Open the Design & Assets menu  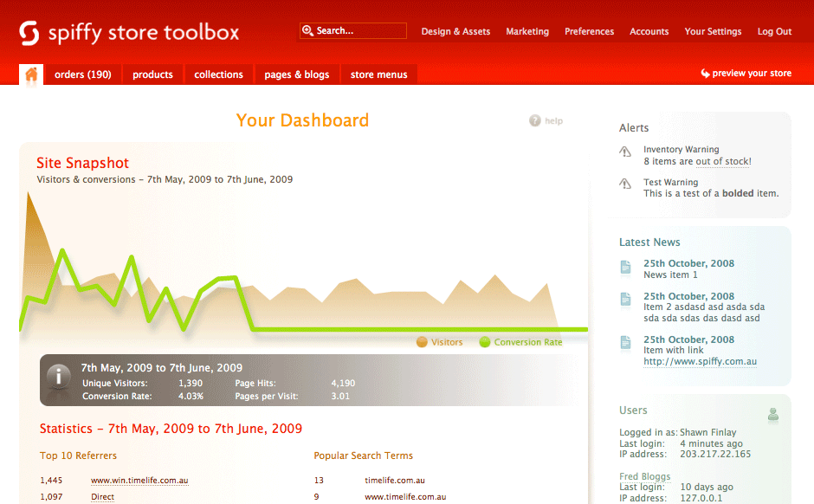[455, 31]
